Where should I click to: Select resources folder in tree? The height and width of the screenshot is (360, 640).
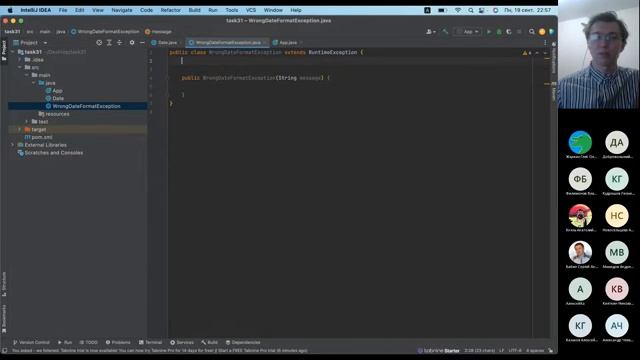(x=57, y=114)
